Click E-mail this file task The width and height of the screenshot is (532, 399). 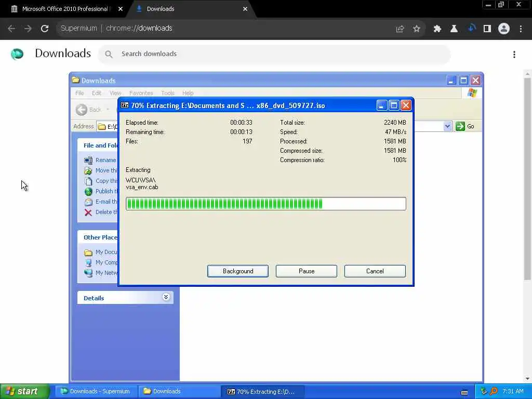(100, 202)
